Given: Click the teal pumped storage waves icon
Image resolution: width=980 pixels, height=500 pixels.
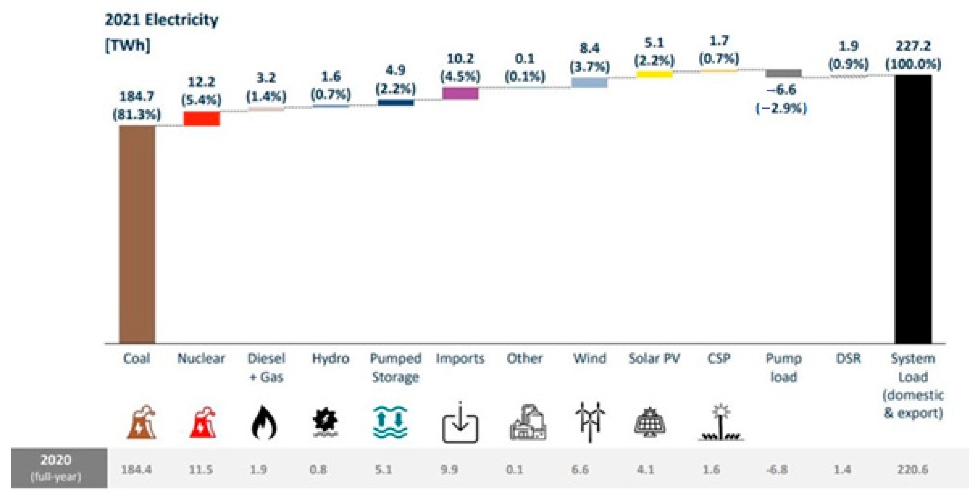Looking at the screenshot, I should [x=390, y=422].
